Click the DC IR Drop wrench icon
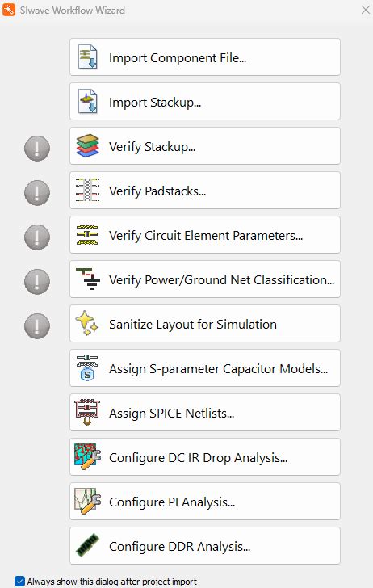This screenshot has height=588, width=373. point(88,457)
